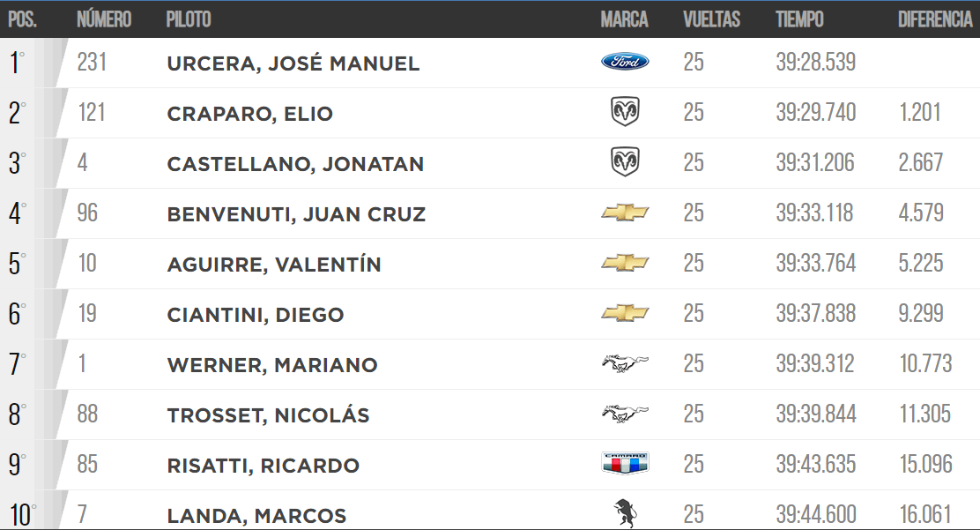This screenshot has height=530, width=980.
Task: Click the Mustang logo in Werner's row
Action: tap(625, 363)
